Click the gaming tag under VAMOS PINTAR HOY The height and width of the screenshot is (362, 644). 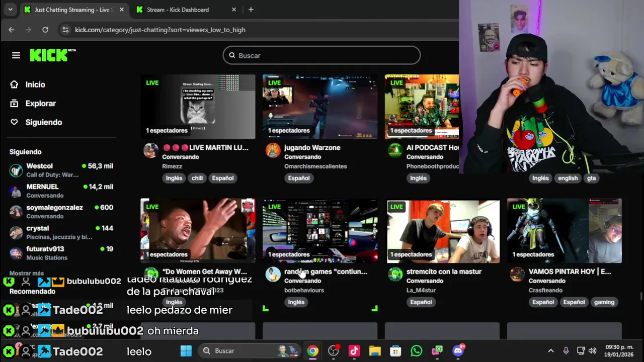pyautogui.click(x=604, y=302)
